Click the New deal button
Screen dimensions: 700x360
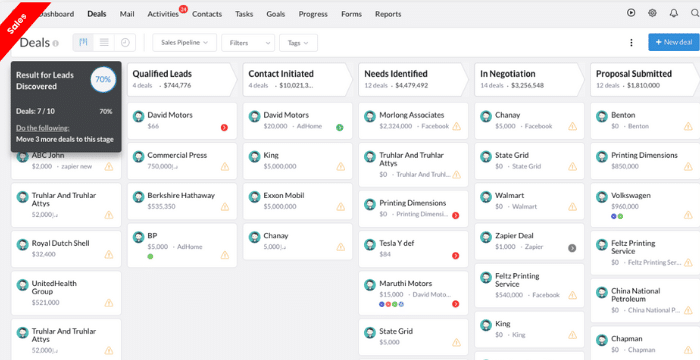click(674, 42)
